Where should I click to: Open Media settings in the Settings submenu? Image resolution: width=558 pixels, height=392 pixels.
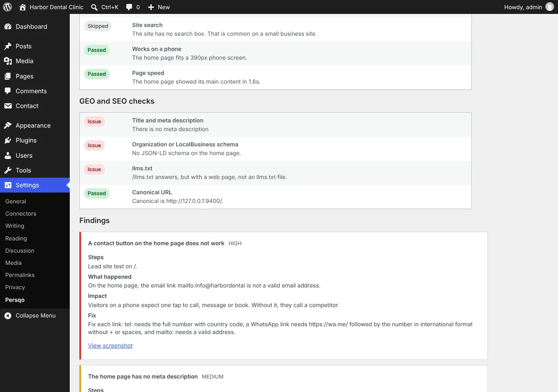14,263
